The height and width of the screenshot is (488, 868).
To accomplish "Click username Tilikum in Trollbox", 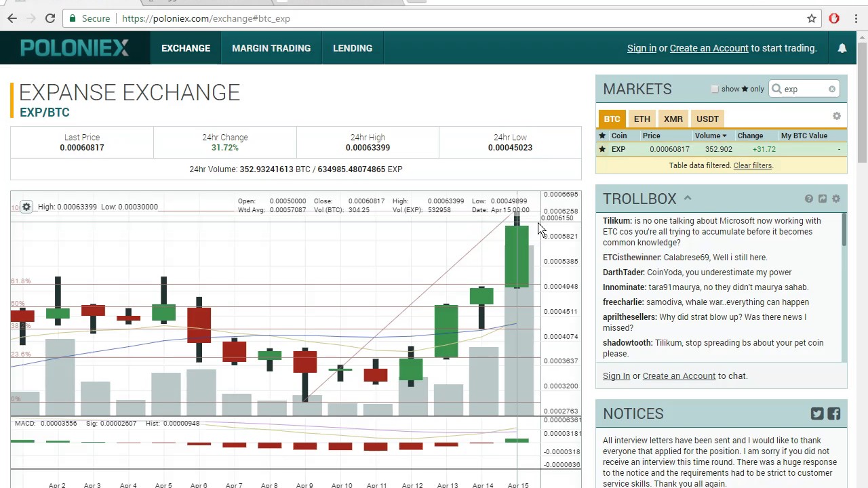I will pyautogui.click(x=616, y=221).
